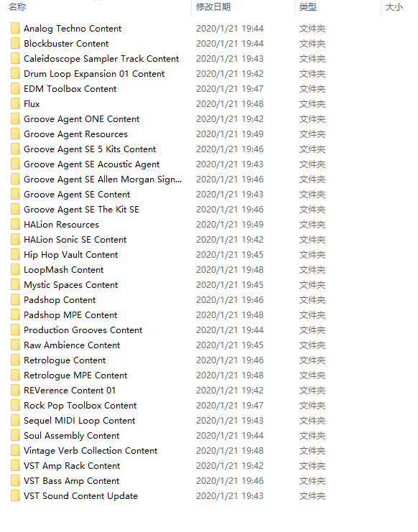Viewport: 418px width, 532px height.
Task: Click the REVerence Content 01 folder icon
Action: [x=15, y=391]
